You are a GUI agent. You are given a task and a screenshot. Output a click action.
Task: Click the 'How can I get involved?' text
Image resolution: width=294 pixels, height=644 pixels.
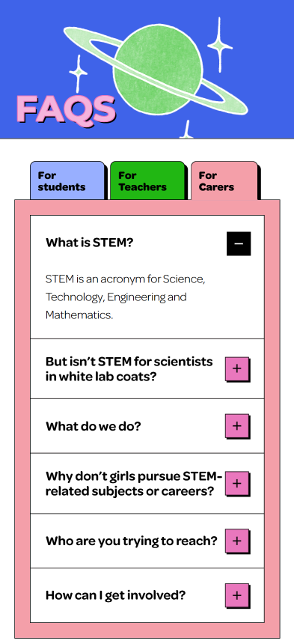[x=115, y=595]
